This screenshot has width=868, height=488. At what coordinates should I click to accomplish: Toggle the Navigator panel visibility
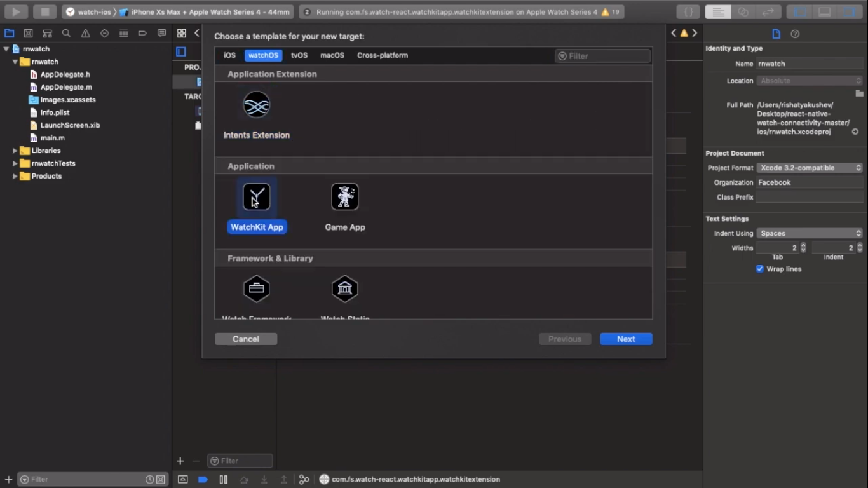[799, 11]
